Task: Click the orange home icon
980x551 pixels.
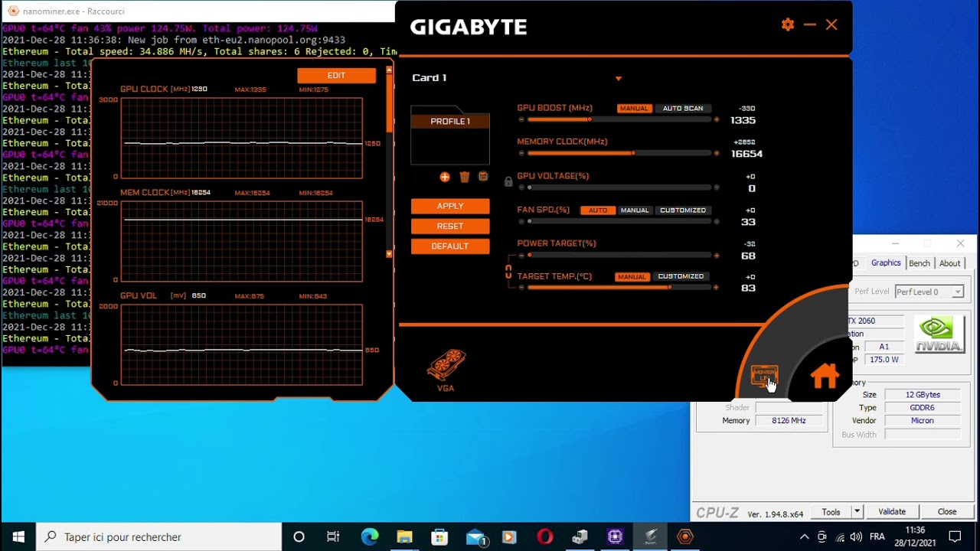Action: point(825,375)
